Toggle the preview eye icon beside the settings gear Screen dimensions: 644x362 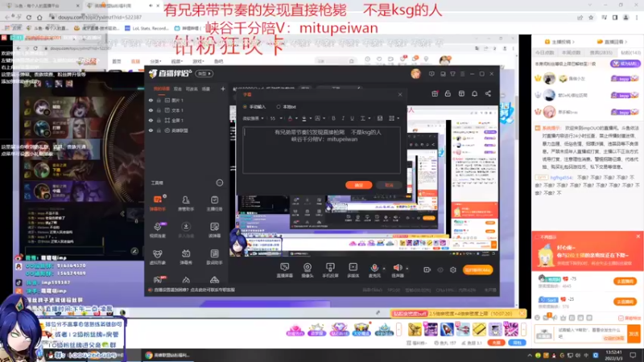click(440, 269)
